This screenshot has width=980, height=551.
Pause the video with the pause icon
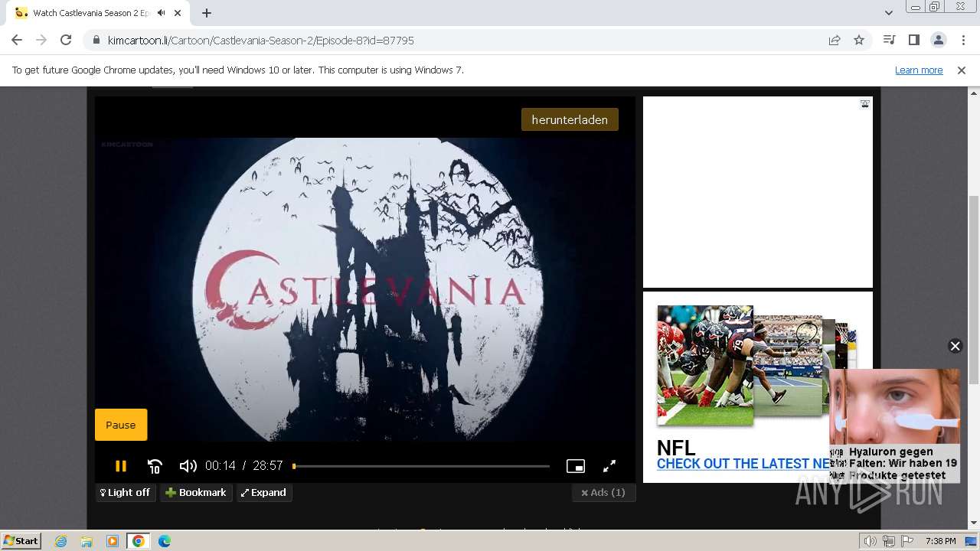[120, 465]
